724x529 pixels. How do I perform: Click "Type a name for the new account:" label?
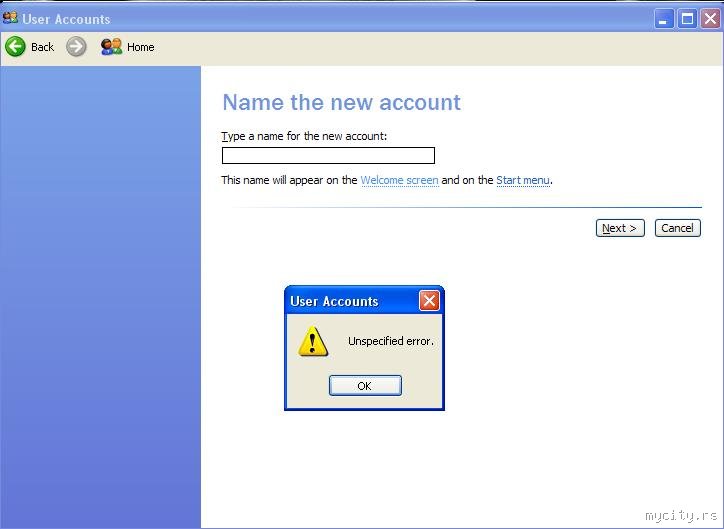(304, 136)
